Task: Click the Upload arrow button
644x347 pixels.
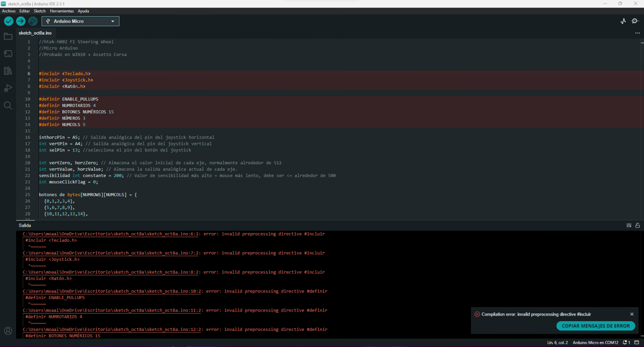Action: pos(21,21)
